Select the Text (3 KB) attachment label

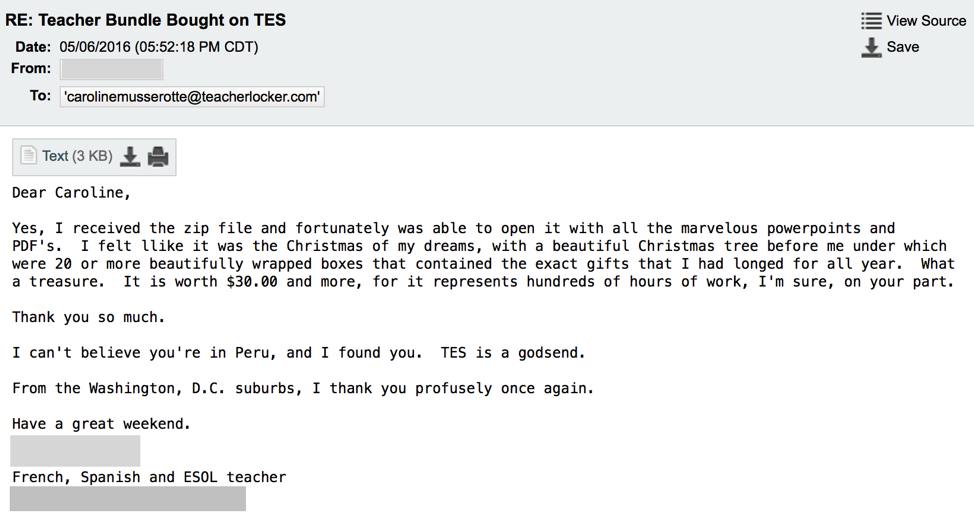click(x=77, y=156)
